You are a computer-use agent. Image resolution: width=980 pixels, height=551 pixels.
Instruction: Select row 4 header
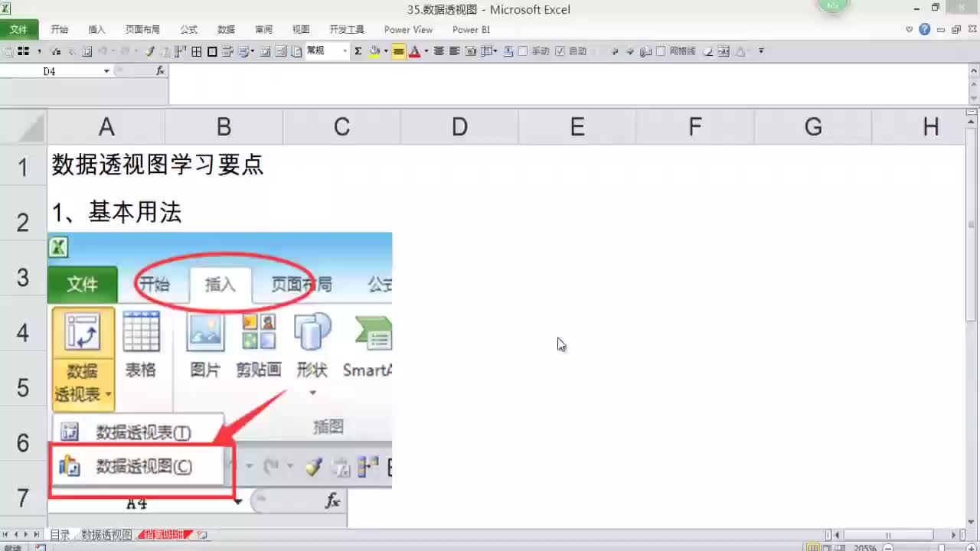point(23,332)
